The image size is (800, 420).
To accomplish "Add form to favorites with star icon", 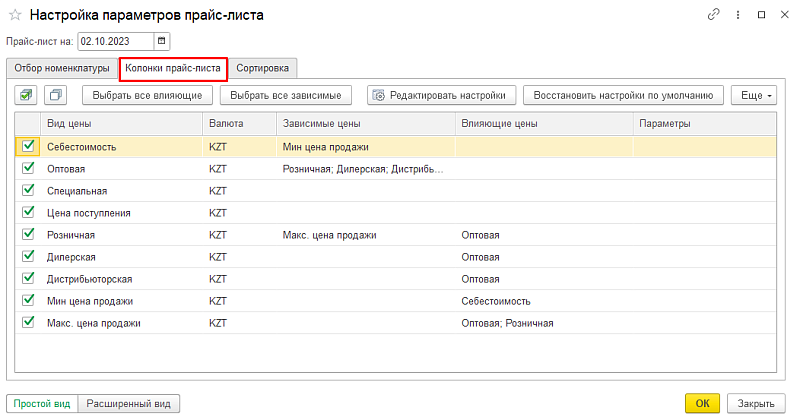I will click(x=15, y=15).
